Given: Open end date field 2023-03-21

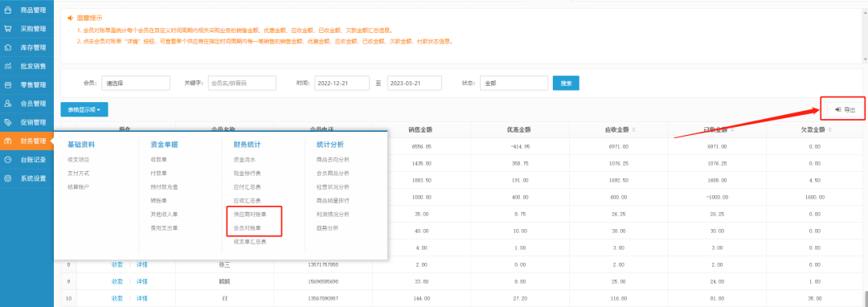Looking at the screenshot, I should (414, 83).
